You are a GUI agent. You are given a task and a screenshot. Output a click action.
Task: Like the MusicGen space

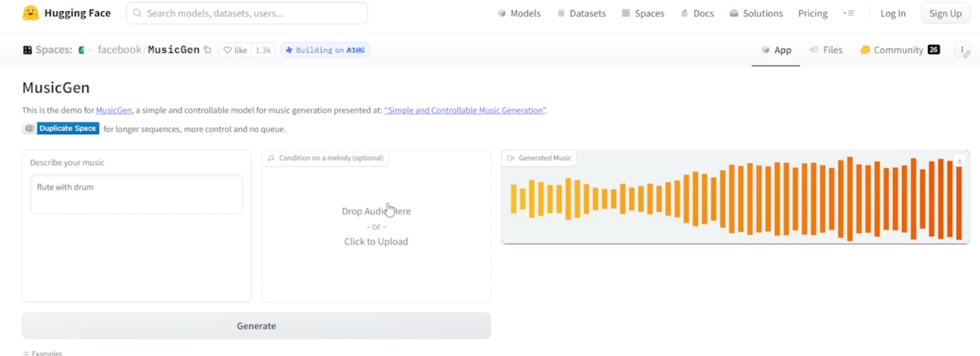coord(235,50)
